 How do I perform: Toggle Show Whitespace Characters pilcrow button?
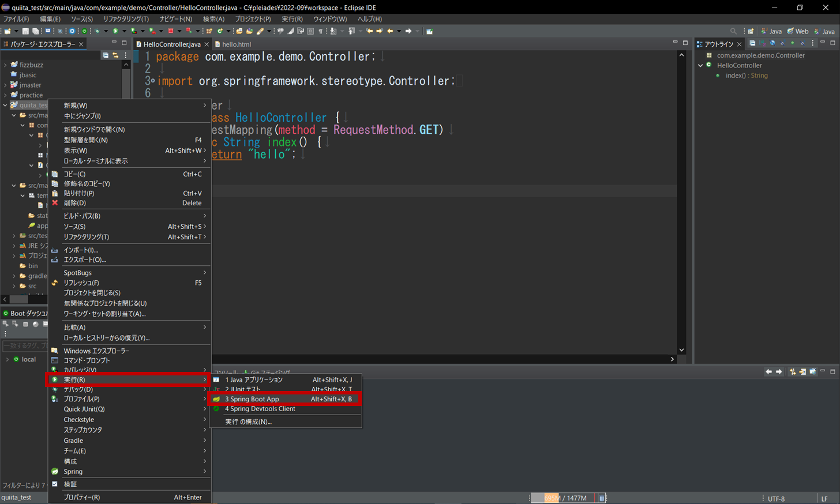[321, 31]
